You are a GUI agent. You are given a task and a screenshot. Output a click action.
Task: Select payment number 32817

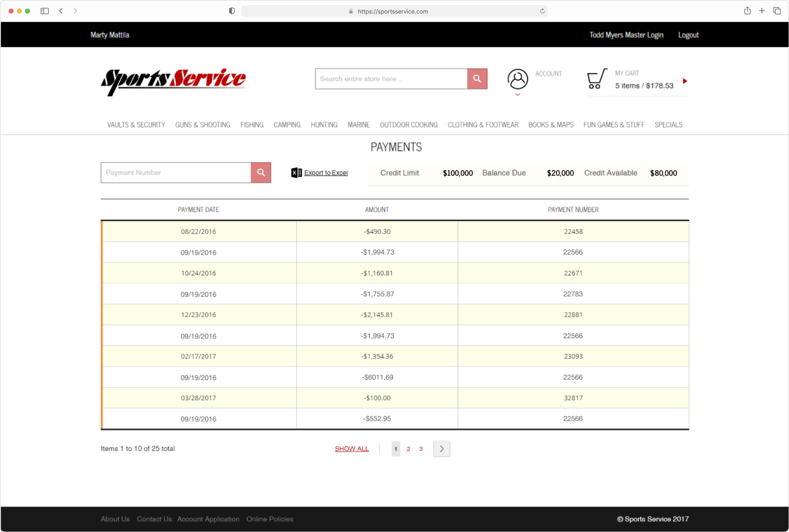pos(573,398)
